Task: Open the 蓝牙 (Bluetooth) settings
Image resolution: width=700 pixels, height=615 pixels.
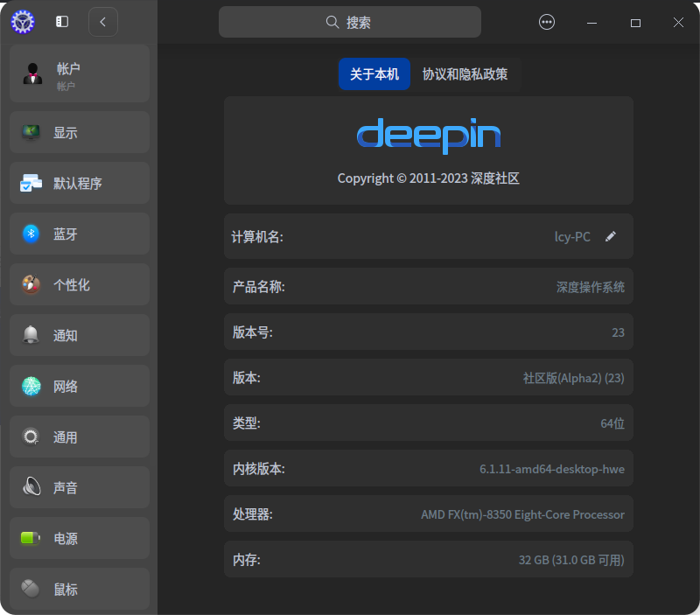Action: point(79,234)
